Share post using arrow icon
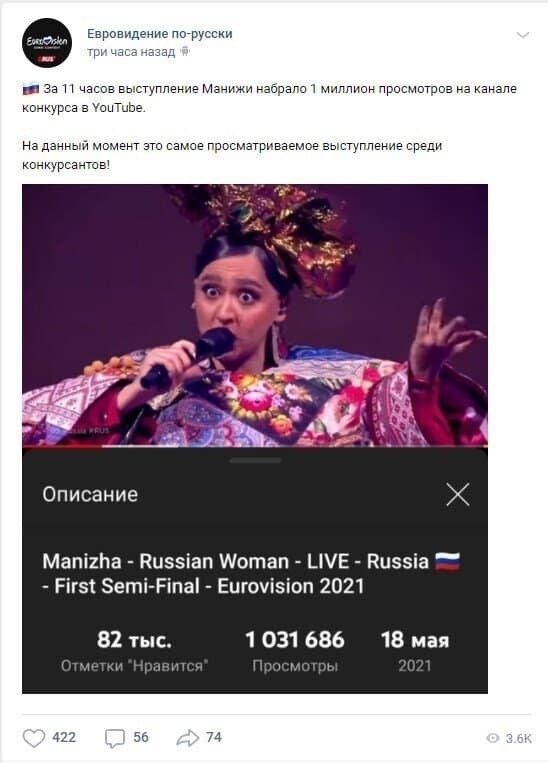 [187, 738]
